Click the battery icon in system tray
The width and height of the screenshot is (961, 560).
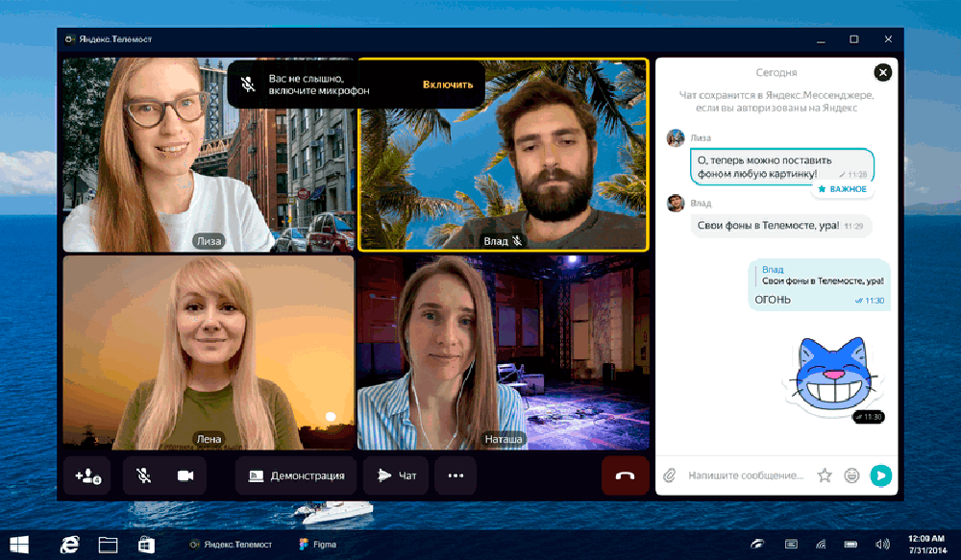pos(850,544)
